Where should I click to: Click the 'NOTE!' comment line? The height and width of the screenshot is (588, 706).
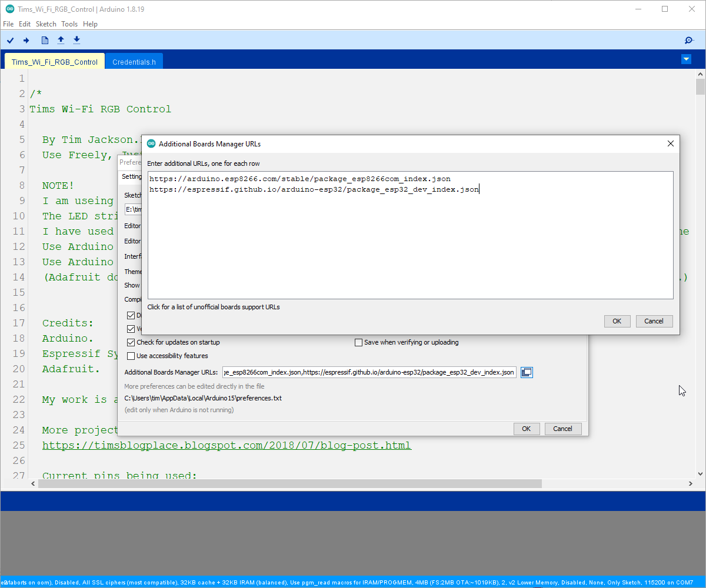[58, 185]
